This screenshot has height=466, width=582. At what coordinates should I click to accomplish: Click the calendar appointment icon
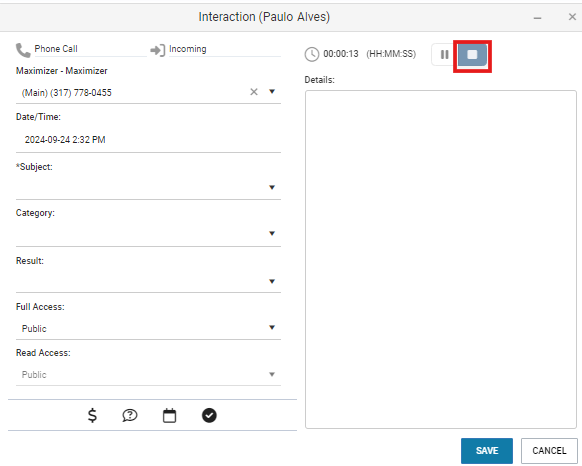pyautogui.click(x=169, y=416)
